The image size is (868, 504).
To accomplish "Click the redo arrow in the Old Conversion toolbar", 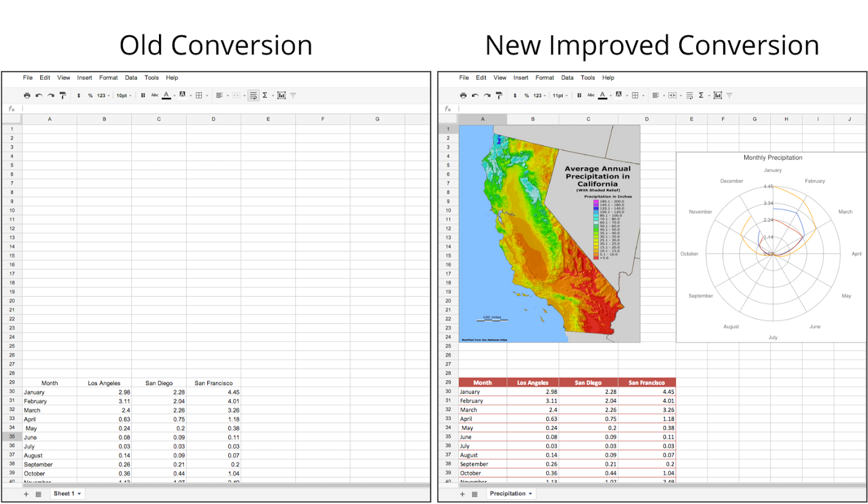I will tap(51, 95).
